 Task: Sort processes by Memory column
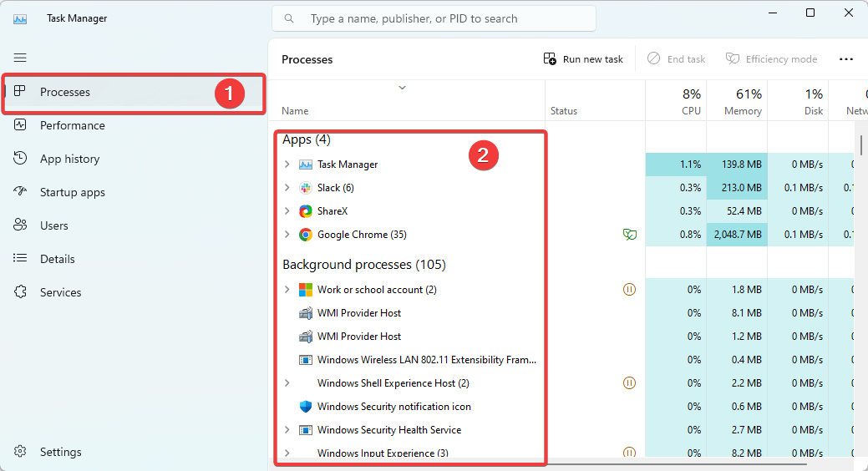(737, 100)
